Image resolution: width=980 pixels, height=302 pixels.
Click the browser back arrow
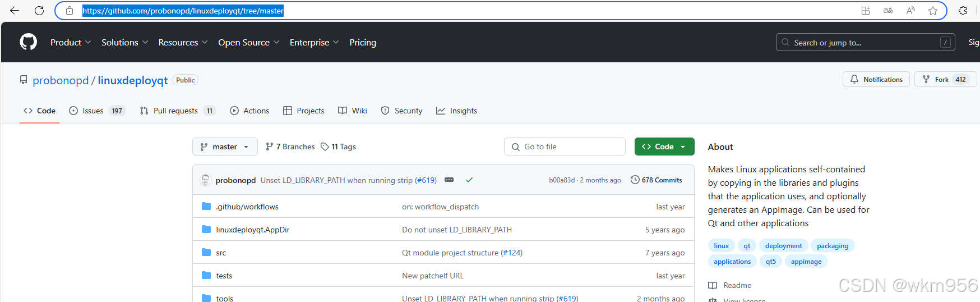15,11
